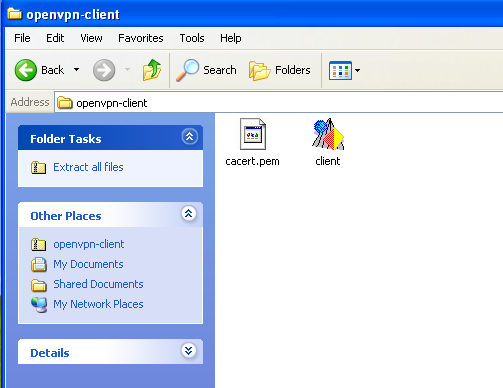Open the Back history dropdown arrow
Image resolution: width=503 pixels, height=388 pixels.
(76, 70)
